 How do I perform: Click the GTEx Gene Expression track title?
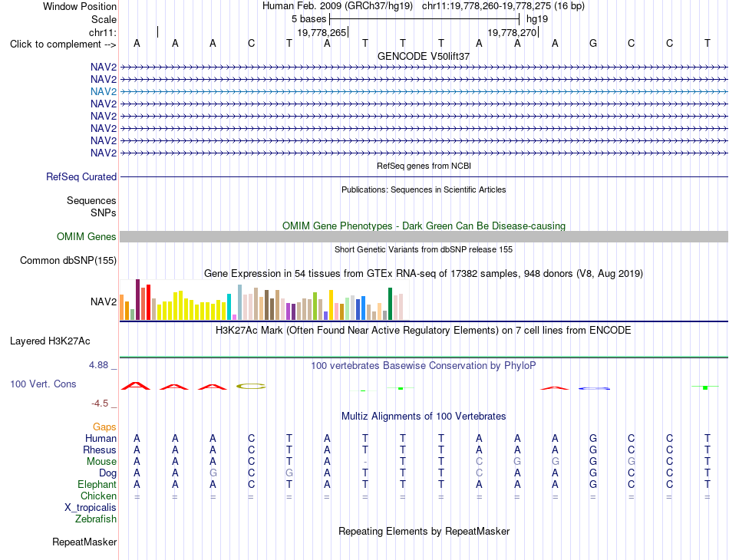pos(424,273)
